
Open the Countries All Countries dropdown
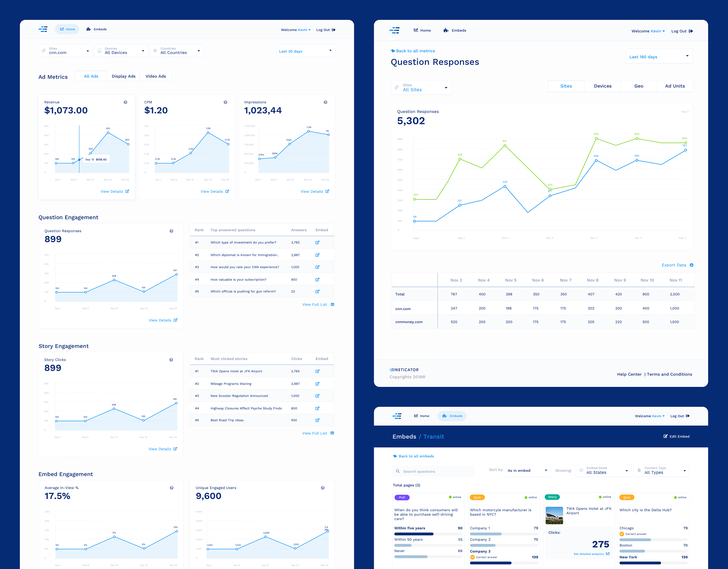click(x=176, y=51)
